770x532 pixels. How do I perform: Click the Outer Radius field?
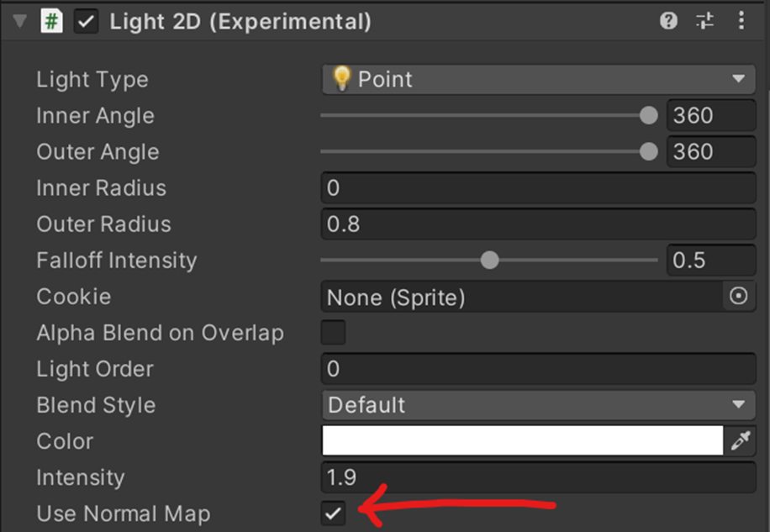point(538,224)
